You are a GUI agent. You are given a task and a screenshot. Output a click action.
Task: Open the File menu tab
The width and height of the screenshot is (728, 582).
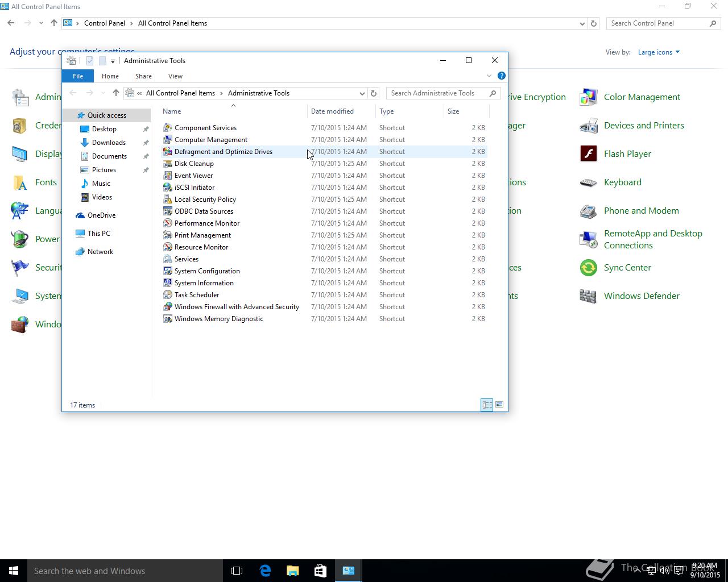[x=78, y=76]
